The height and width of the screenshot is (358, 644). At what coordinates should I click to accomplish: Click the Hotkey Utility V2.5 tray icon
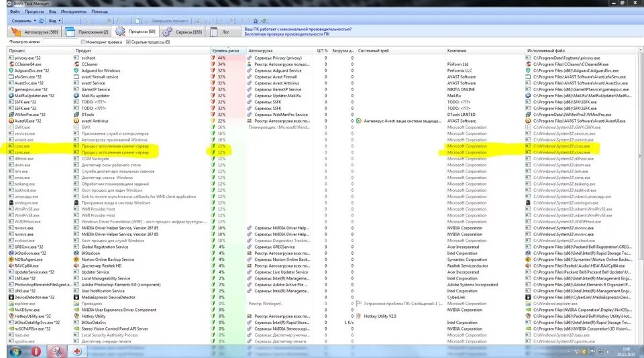coord(359,316)
